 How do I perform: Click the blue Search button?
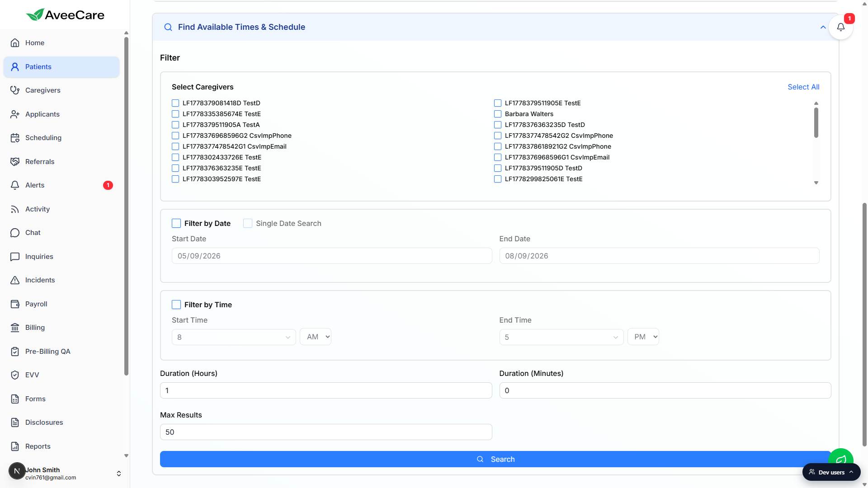tap(495, 459)
